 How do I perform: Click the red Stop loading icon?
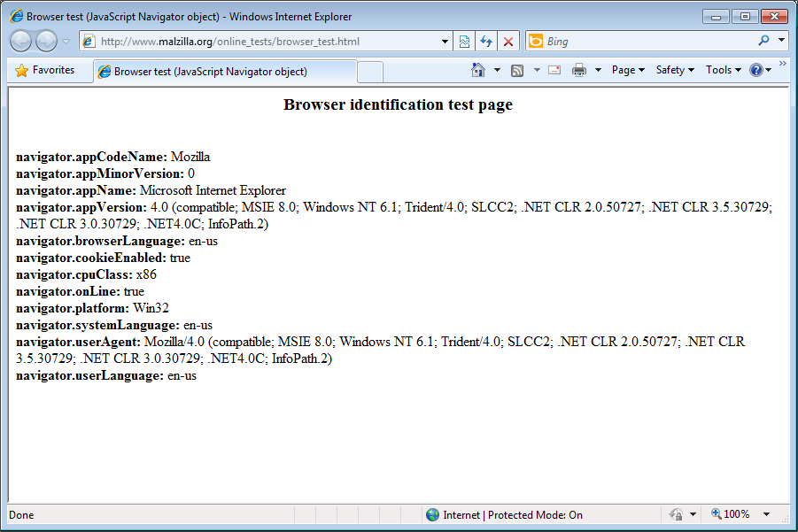click(x=507, y=42)
